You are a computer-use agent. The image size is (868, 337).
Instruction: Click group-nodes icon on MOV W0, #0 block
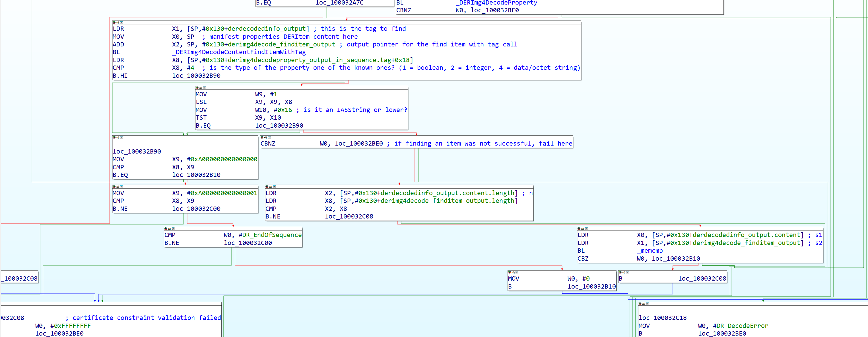point(517,272)
